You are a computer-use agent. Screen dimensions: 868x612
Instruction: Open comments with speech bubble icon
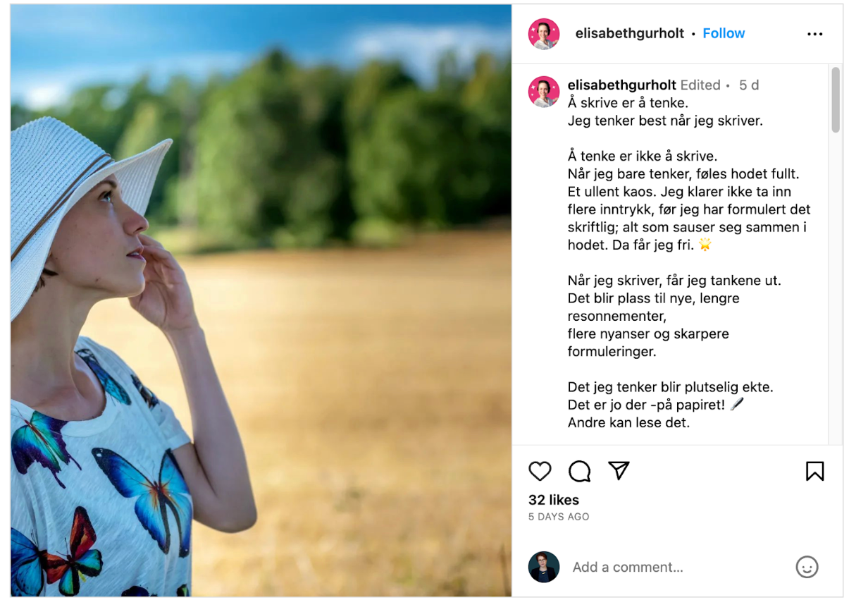click(x=579, y=471)
